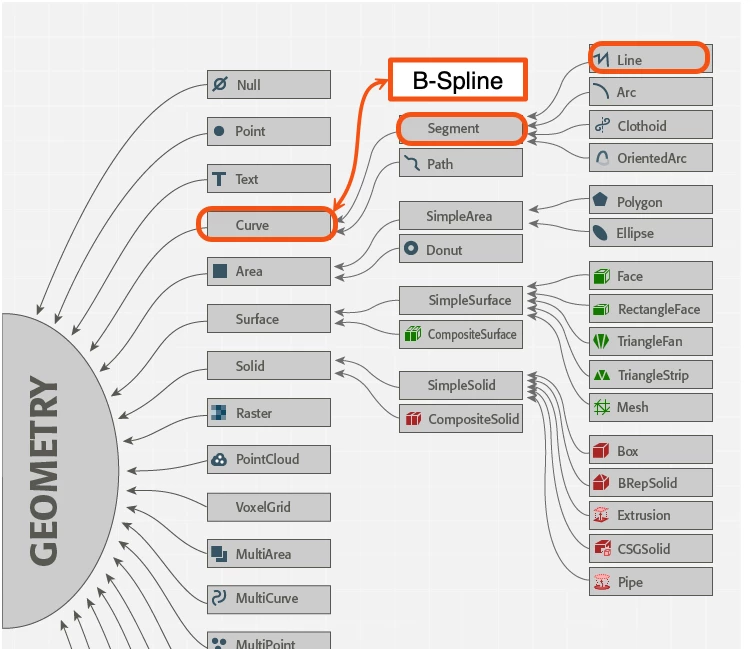Image resolution: width=754 pixels, height=649 pixels.
Task: Click the Mesh grid icon
Action: tap(602, 407)
